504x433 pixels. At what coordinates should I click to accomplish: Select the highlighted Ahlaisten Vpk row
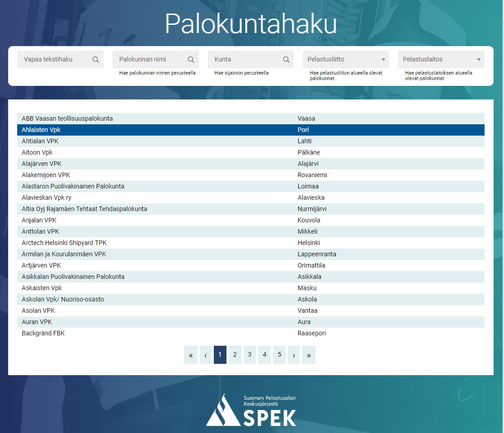tap(251, 130)
